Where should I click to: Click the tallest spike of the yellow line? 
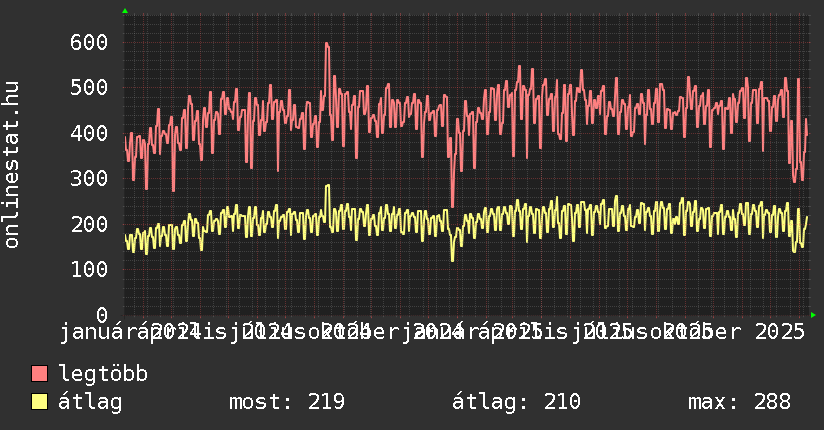[x=327, y=185]
